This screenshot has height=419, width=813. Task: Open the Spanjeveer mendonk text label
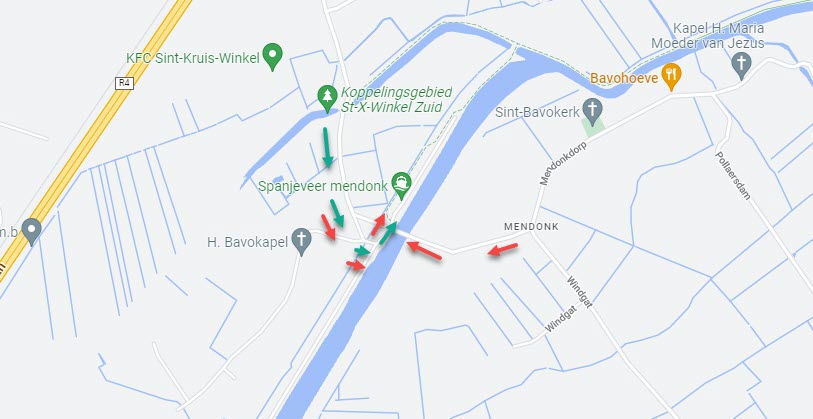[323, 186]
